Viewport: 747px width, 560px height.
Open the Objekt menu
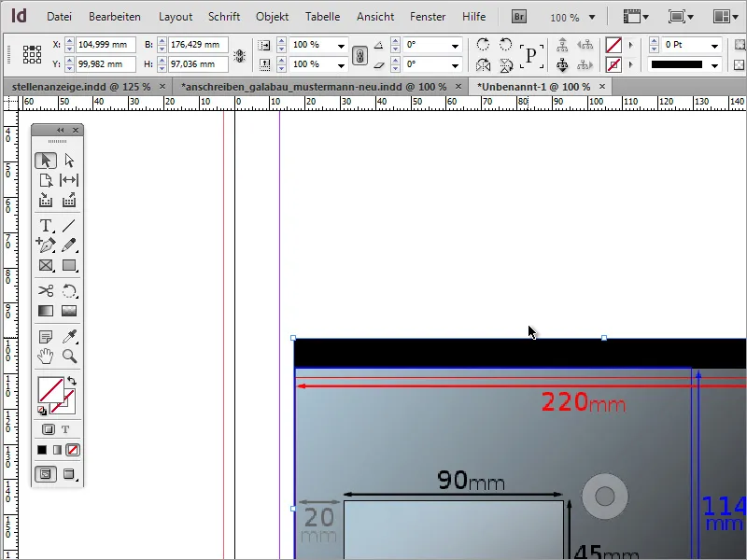coord(272,17)
